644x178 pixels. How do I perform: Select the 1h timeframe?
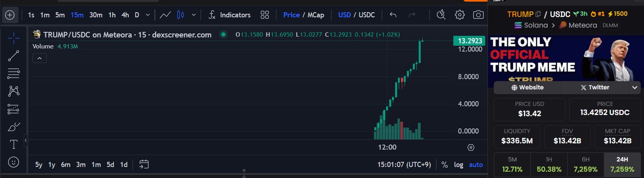(x=112, y=15)
